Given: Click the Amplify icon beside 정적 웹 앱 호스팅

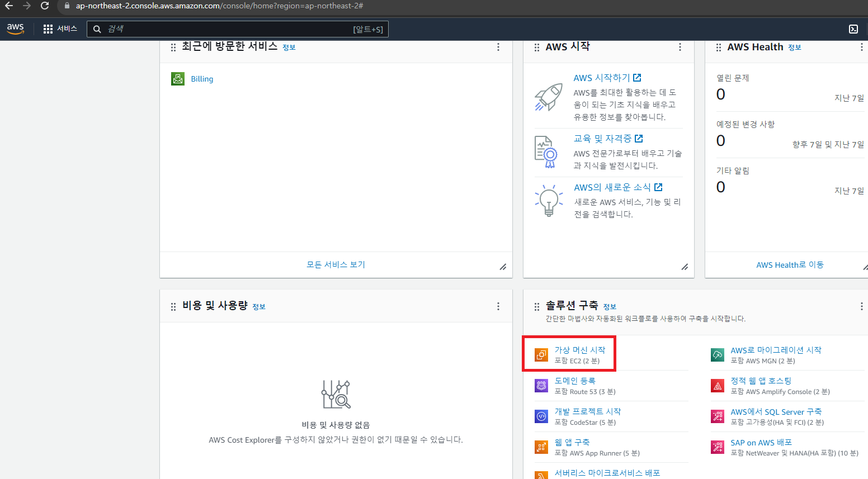Looking at the screenshot, I should click(x=718, y=386).
